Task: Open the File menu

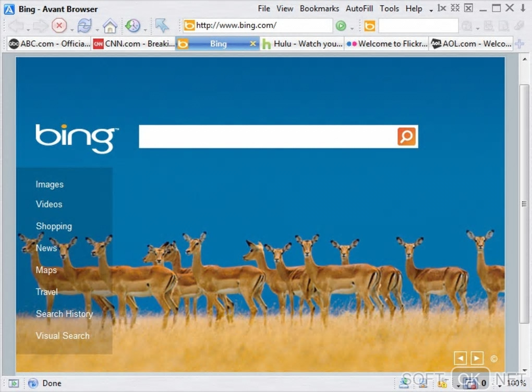Action: [x=263, y=8]
